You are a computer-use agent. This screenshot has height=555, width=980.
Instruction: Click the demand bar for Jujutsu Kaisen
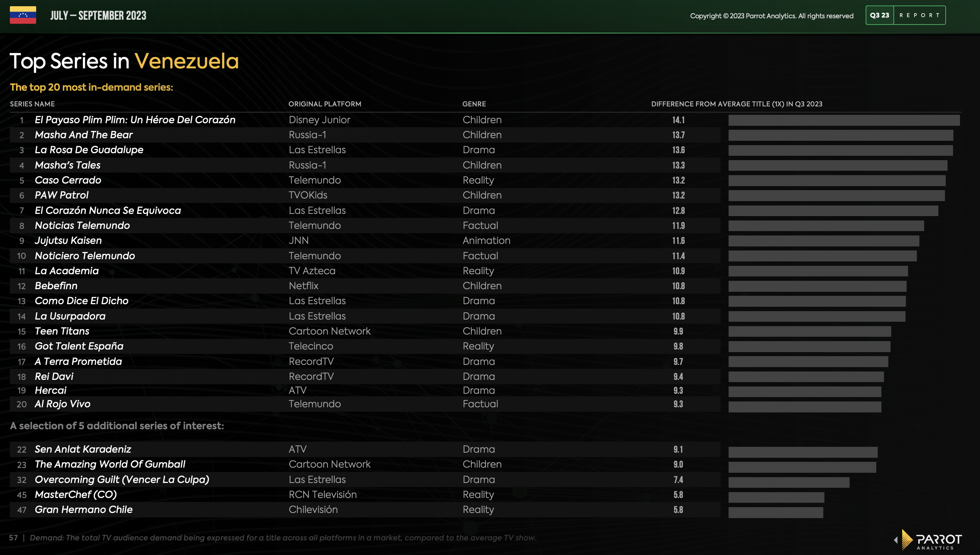click(824, 241)
